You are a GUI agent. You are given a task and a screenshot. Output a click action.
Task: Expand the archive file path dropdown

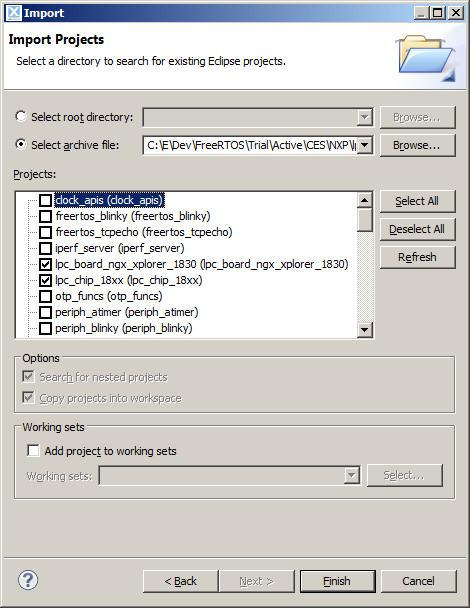point(365,145)
